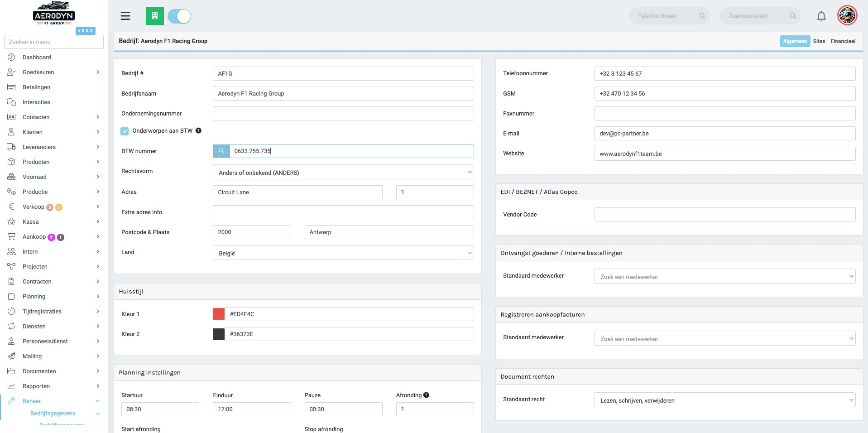Click the red Kleur 1 color swatch
868x433 pixels.
point(219,314)
